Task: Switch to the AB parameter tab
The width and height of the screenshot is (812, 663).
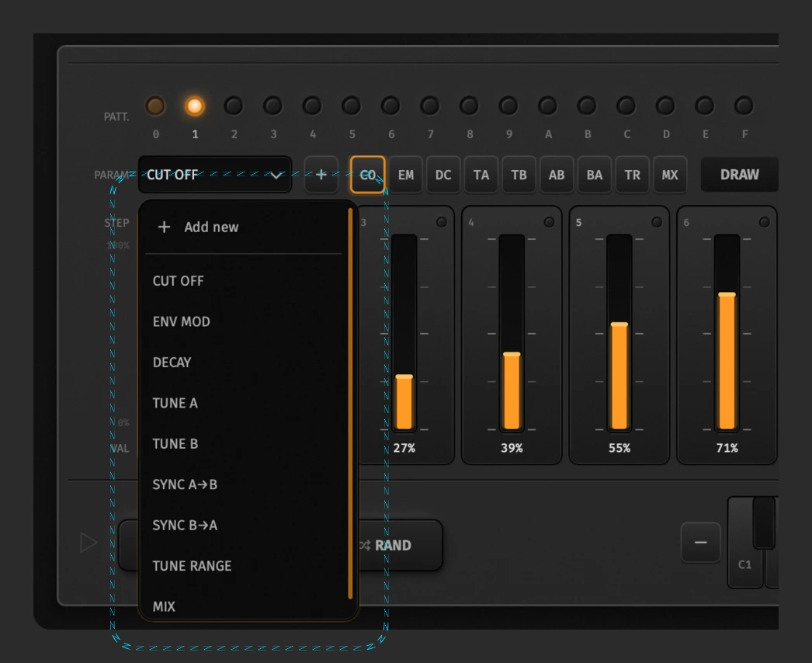Action: pos(557,175)
